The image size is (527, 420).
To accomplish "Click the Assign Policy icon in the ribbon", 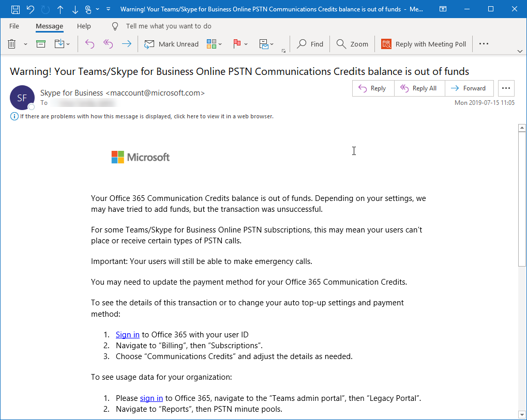I will pos(264,44).
